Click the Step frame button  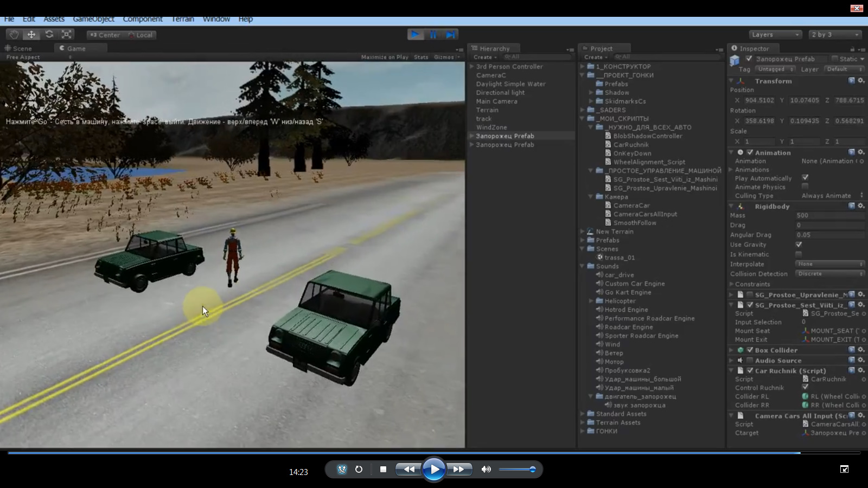(450, 34)
